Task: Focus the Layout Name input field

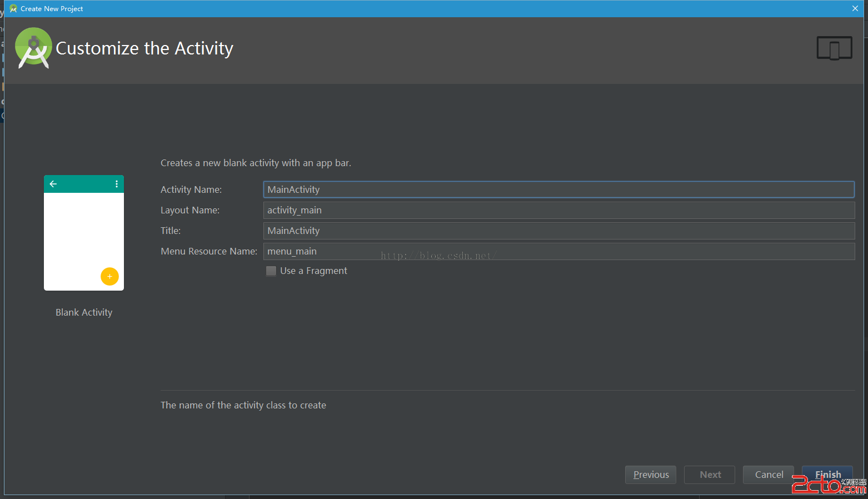Action: (558, 210)
